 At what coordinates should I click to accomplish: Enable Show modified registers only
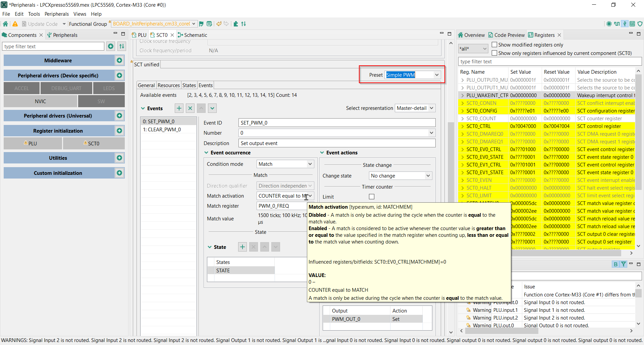494,45
